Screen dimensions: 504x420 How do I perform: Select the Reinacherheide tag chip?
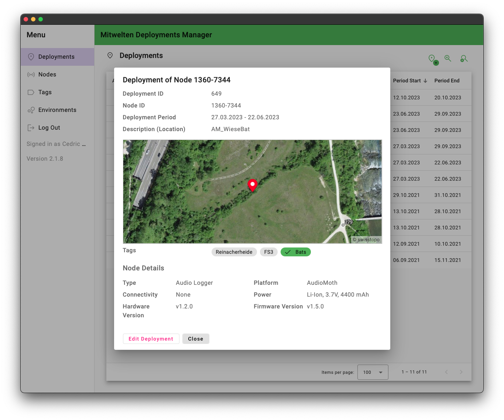234,252
